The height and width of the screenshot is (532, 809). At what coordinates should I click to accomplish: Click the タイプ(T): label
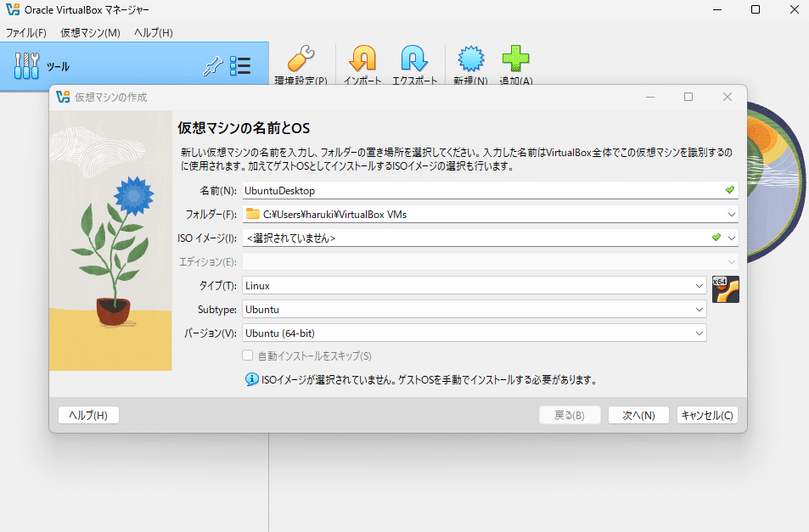217,286
